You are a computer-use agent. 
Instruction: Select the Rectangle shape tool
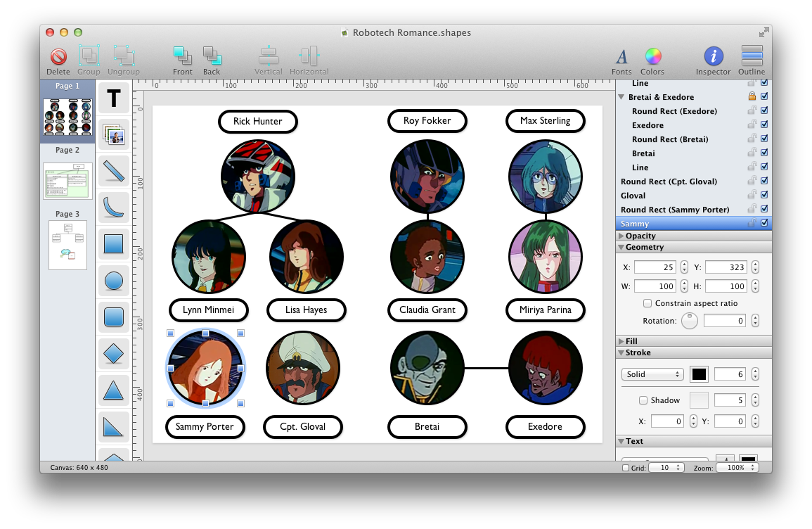coord(113,244)
